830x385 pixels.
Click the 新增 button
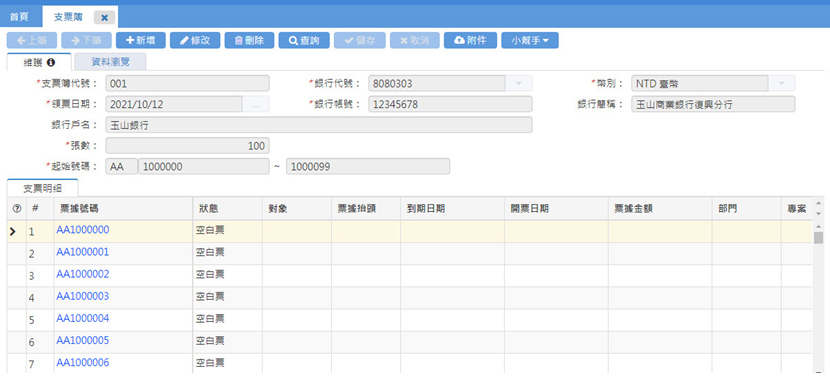point(141,40)
